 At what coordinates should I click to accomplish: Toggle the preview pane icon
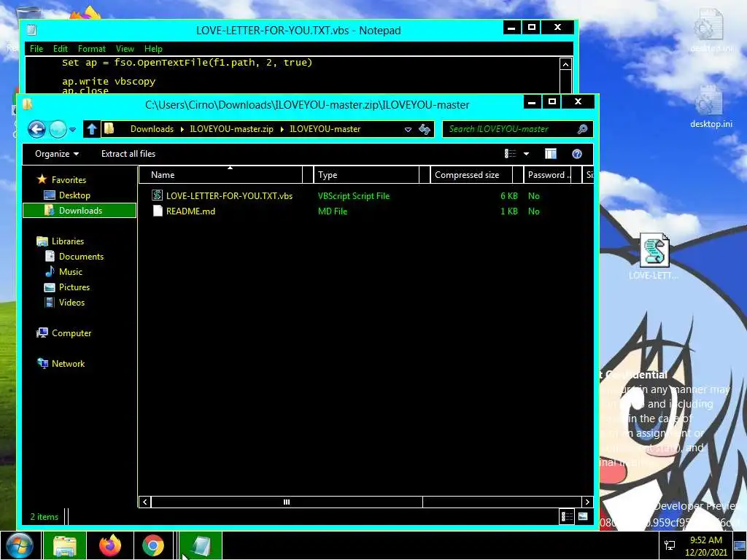pos(550,154)
